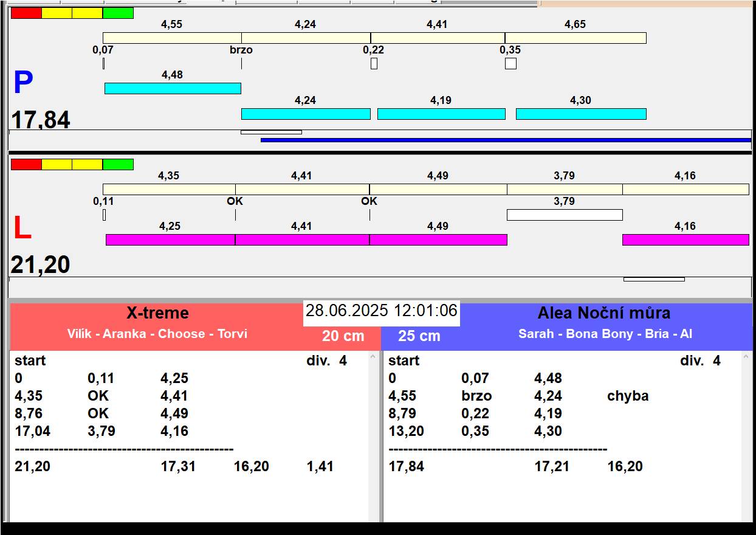This screenshot has width=756, height=535.
Task: Click the 20 cm jump height label
Action: [x=343, y=336]
